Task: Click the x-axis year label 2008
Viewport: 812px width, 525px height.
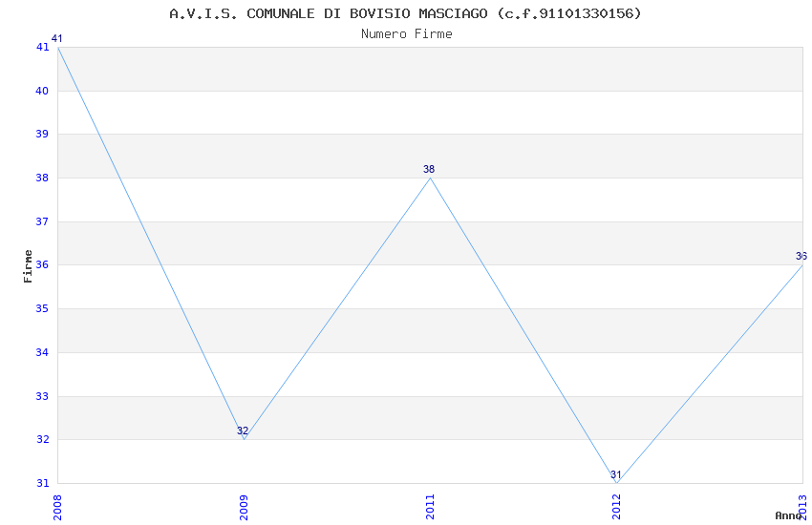Action: pyautogui.click(x=57, y=508)
